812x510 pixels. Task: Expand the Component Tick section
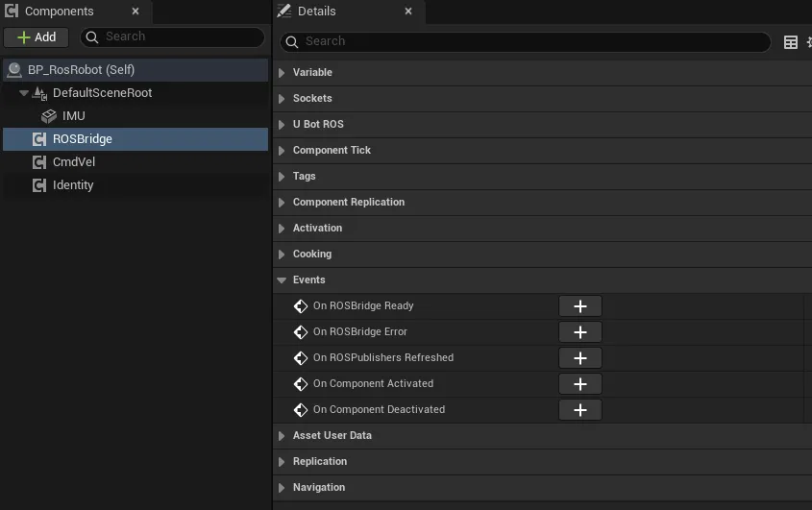282,150
